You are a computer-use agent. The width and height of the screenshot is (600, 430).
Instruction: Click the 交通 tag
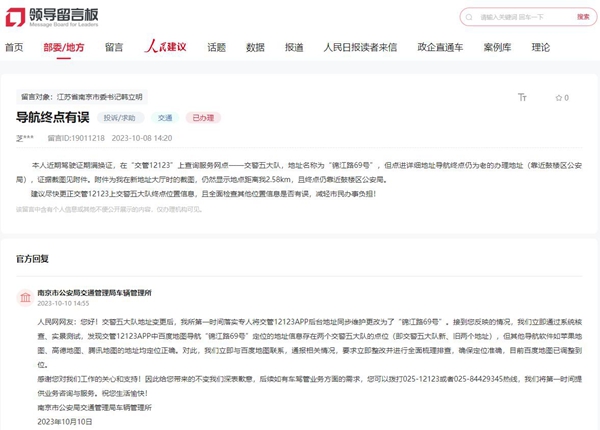165,118
